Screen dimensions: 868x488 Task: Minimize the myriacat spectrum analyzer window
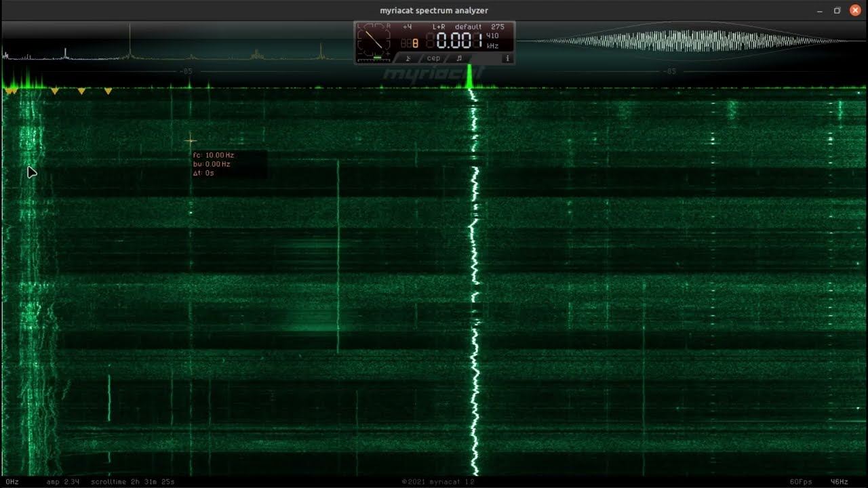(820, 10)
